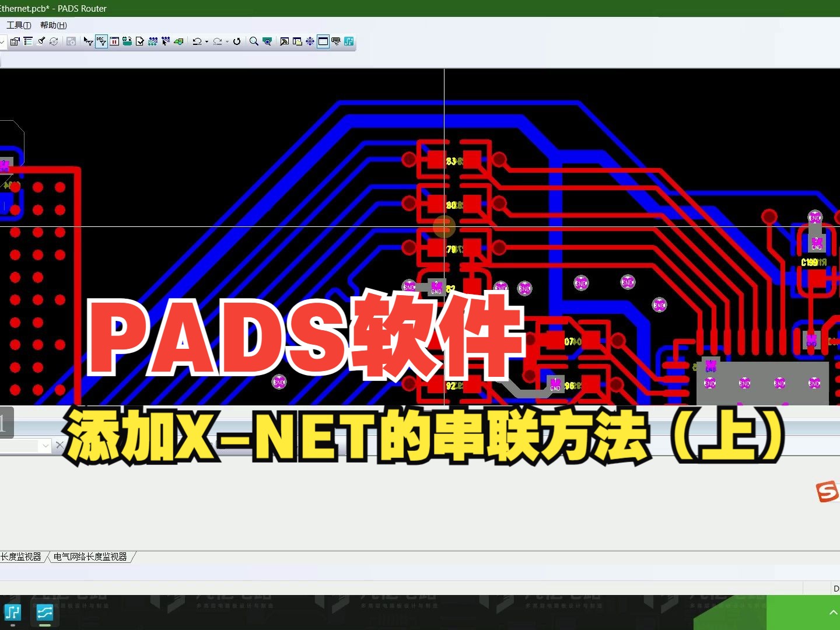Click the Sogou input method icon
This screenshot has width=840, height=630.
pos(828,491)
